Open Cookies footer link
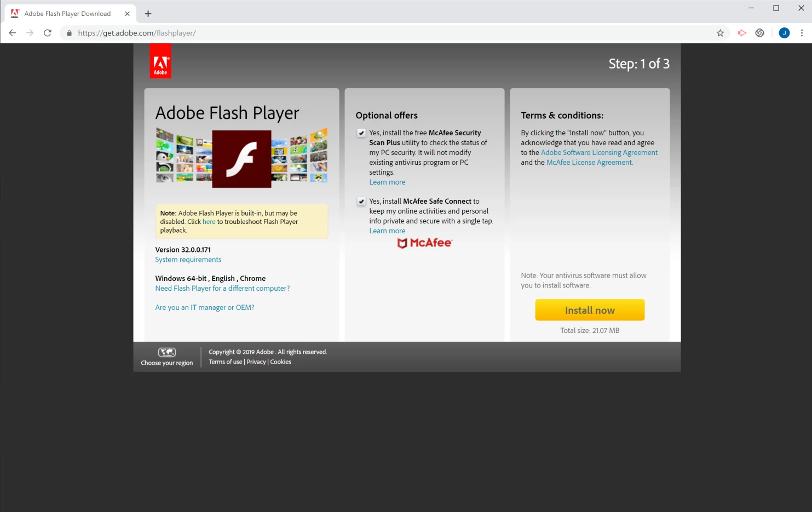The image size is (812, 512). pos(281,362)
